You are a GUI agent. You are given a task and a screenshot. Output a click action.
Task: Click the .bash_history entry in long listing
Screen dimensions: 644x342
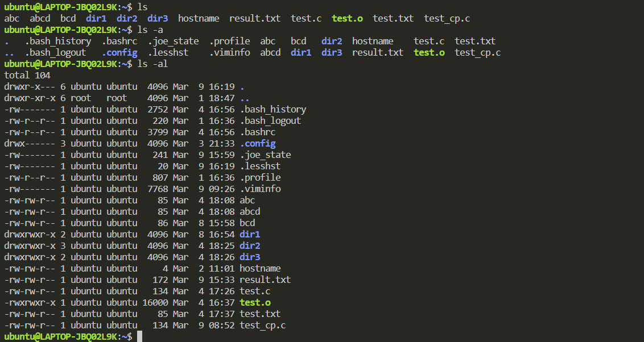pos(273,110)
